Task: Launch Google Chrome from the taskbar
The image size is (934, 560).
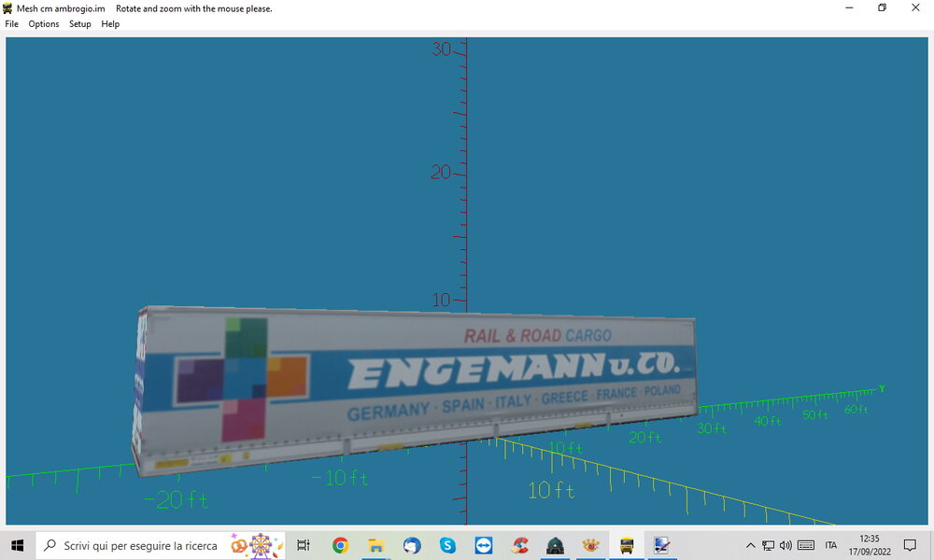Action: tap(340, 545)
